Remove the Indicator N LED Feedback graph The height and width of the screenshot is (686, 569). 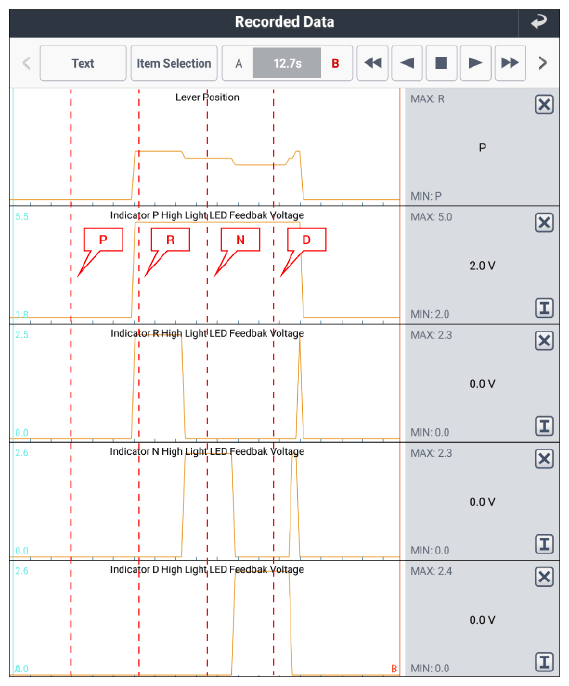tap(544, 459)
